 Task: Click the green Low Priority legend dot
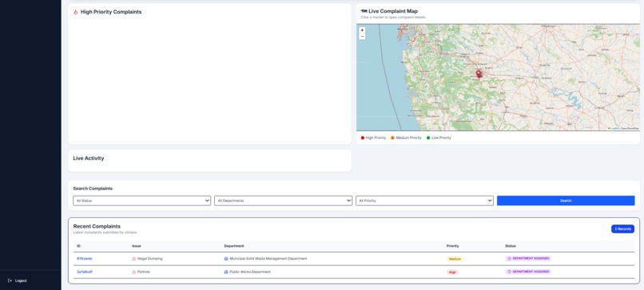[428, 138]
